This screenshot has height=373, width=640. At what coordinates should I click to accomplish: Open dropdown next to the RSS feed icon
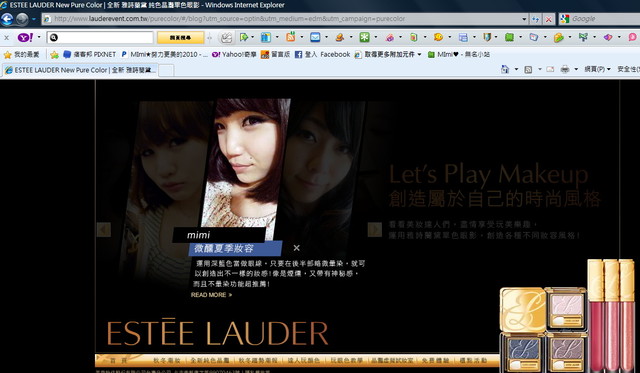tap(302, 37)
